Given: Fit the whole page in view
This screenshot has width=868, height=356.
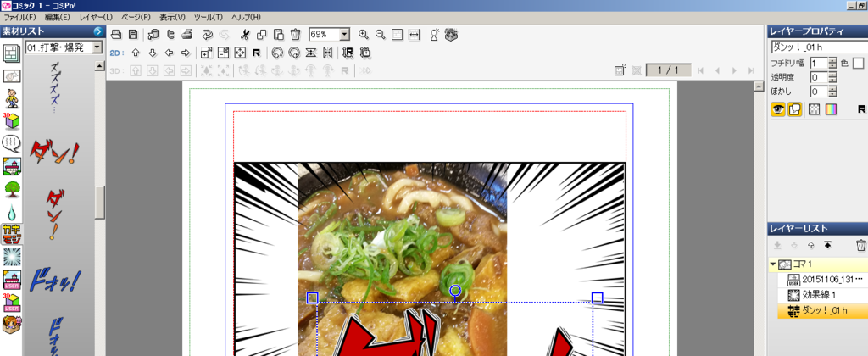Looking at the screenshot, I should [x=397, y=34].
